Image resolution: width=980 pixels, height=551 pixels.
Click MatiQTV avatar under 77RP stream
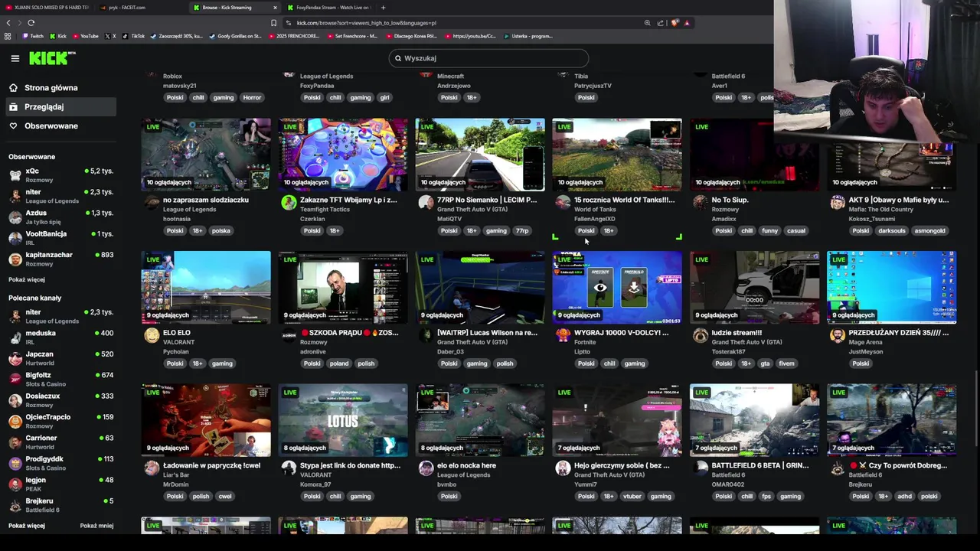[426, 203]
